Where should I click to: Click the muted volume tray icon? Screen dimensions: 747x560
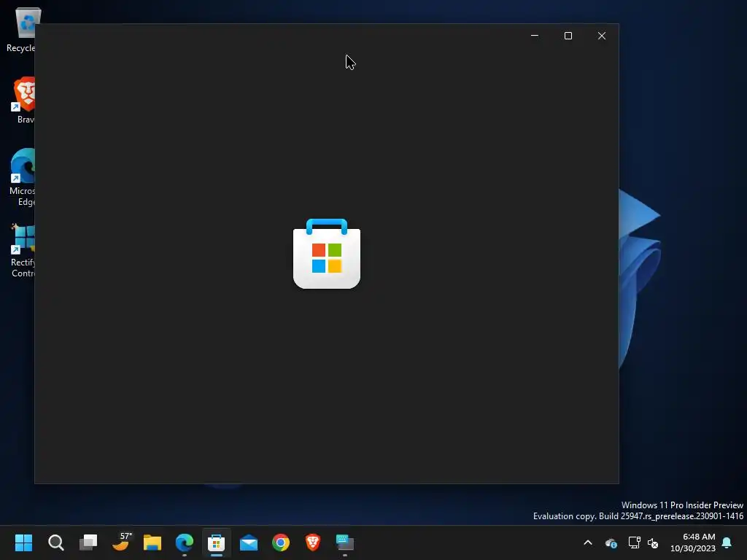[x=653, y=542]
